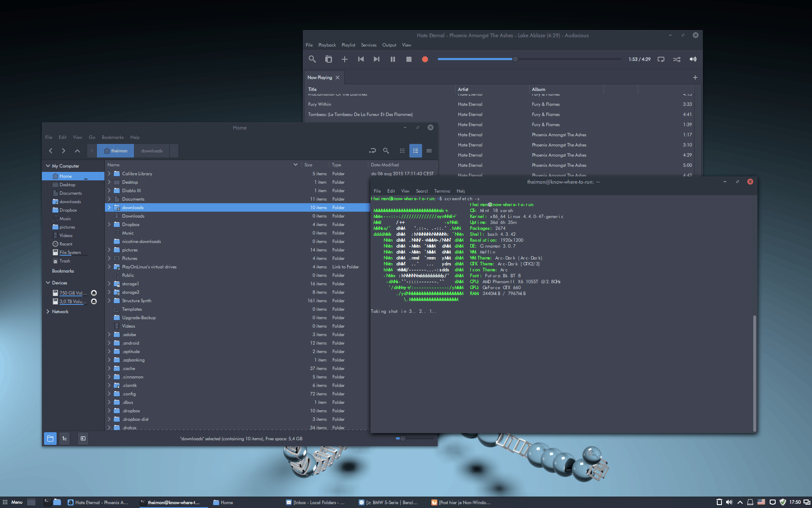Click the file manager search icon
This screenshot has width=812, height=508.
386,151
